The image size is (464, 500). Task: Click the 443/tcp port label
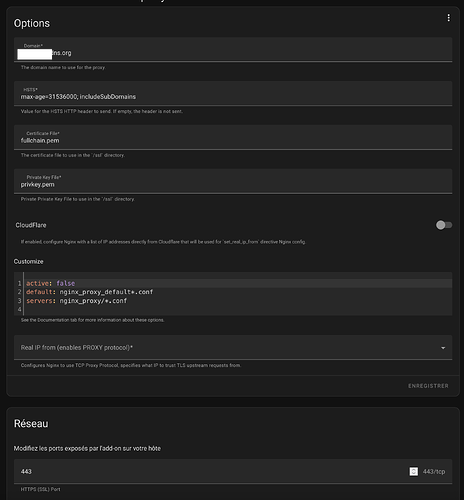click(x=434, y=471)
